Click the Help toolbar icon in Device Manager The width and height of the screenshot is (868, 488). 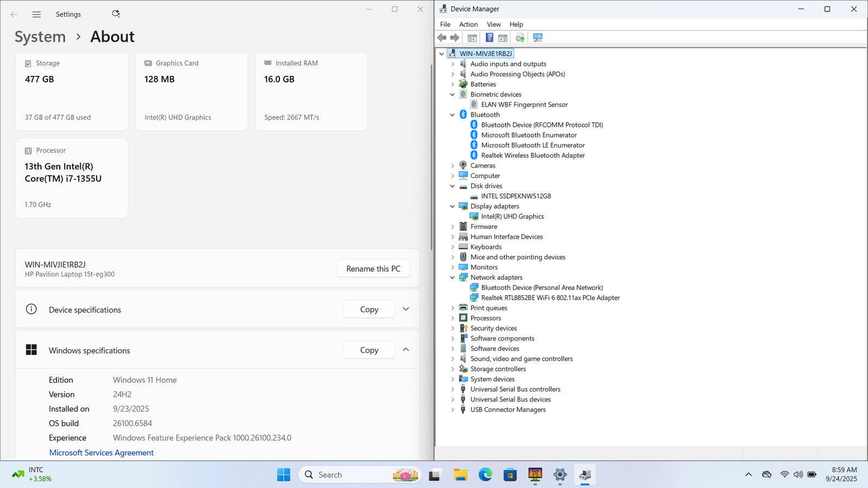click(489, 38)
